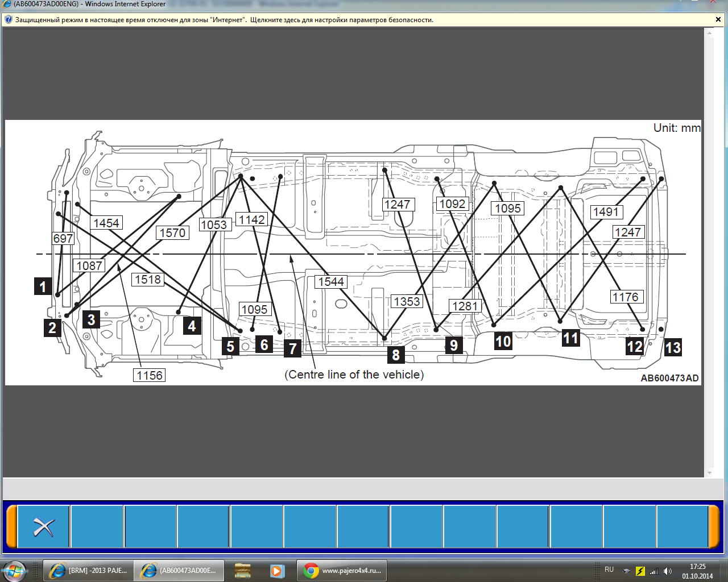Close the protected mode information bar
The height and width of the screenshot is (582, 728).
pyautogui.click(x=718, y=20)
